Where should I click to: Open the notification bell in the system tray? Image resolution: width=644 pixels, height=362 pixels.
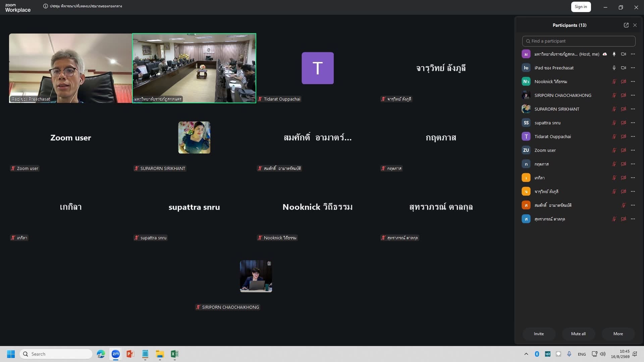point(635,354)
